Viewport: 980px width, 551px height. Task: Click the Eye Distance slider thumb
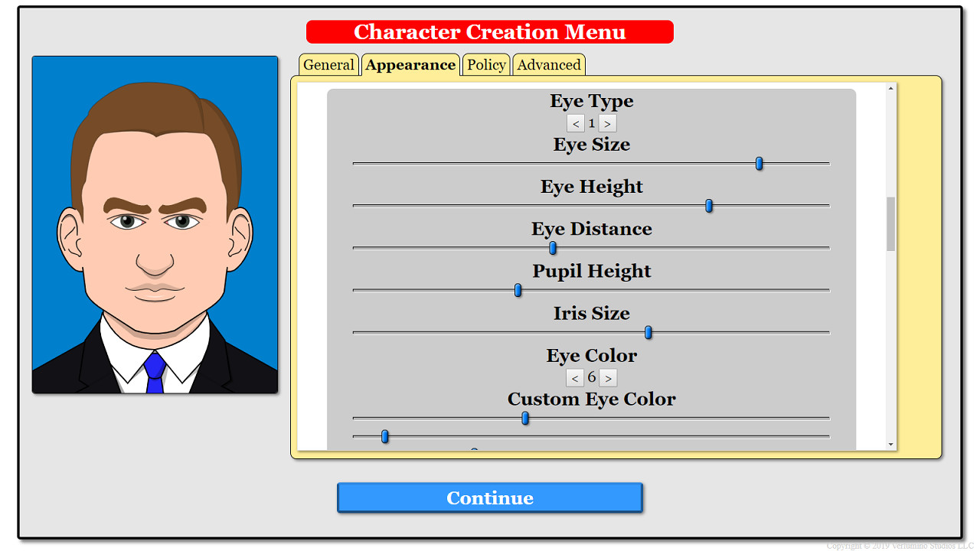coord(553,247)
